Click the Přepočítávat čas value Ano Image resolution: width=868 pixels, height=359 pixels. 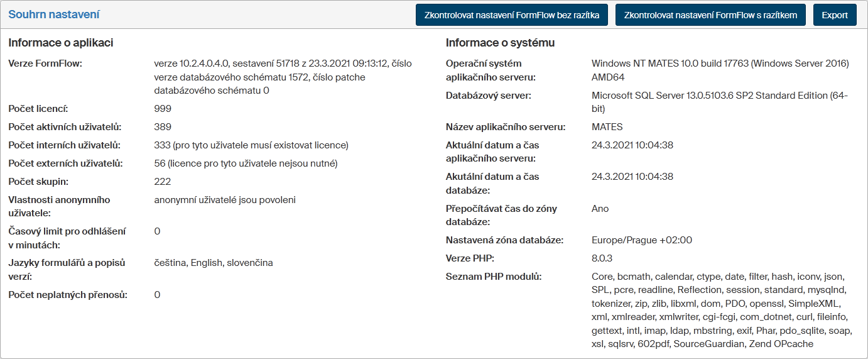coord(600,209)
